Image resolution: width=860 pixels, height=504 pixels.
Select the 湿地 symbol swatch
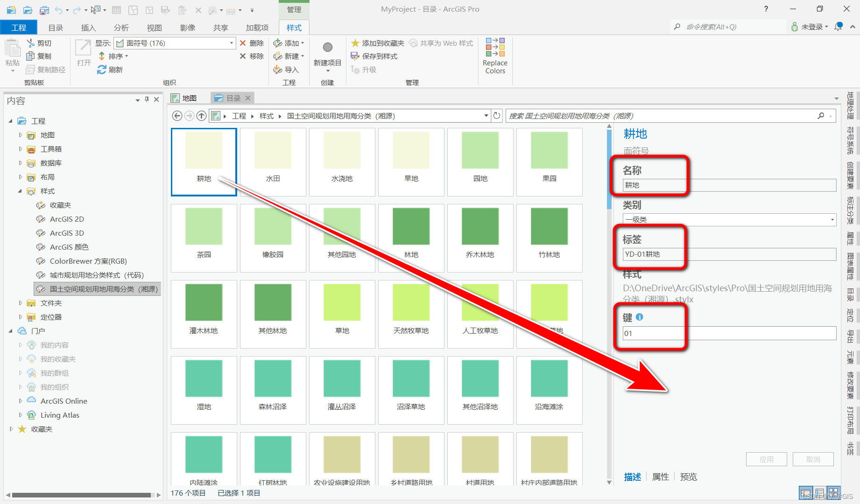pyautogui.click(x=204, y=390)
